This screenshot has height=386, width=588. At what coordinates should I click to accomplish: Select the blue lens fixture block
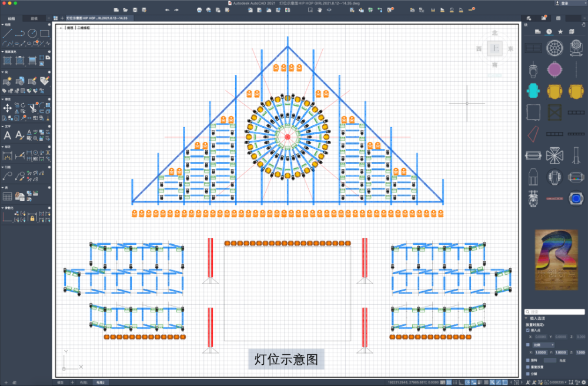[x=576, y=198]
